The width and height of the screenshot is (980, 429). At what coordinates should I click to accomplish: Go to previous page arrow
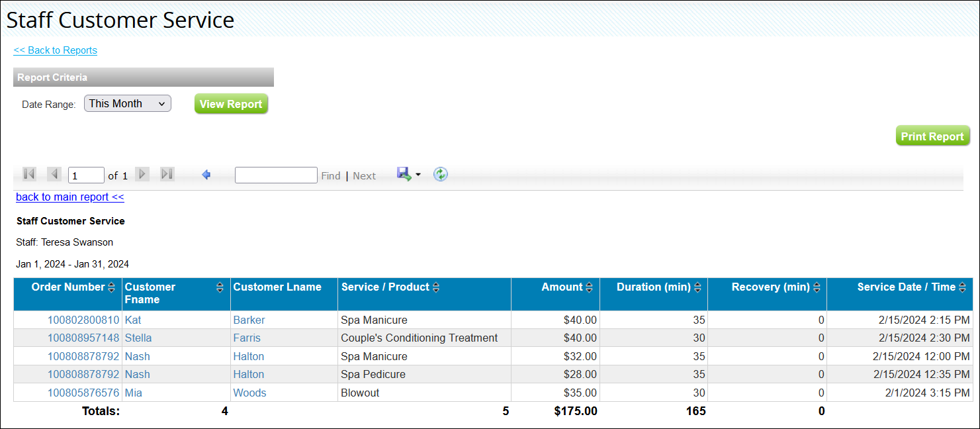(x=54, y=174)
